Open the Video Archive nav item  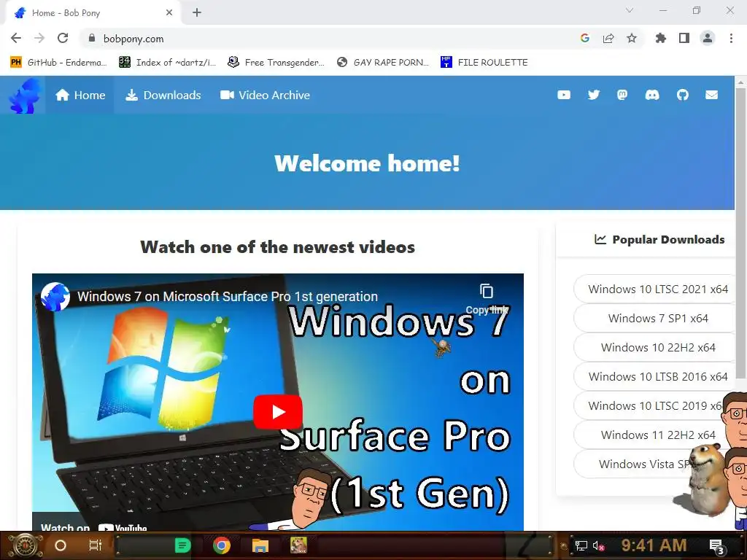(265, 96)
